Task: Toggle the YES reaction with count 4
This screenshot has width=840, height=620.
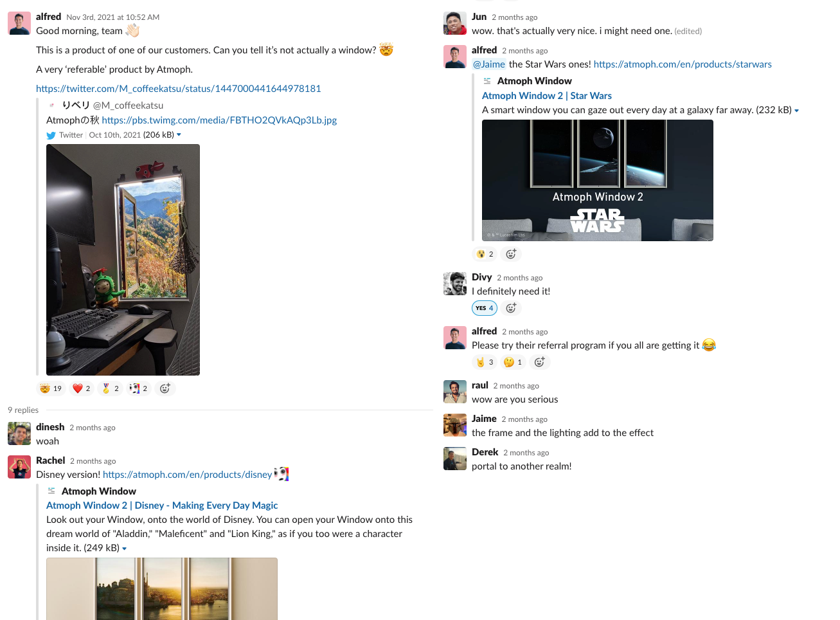Action: coord(485,308)
